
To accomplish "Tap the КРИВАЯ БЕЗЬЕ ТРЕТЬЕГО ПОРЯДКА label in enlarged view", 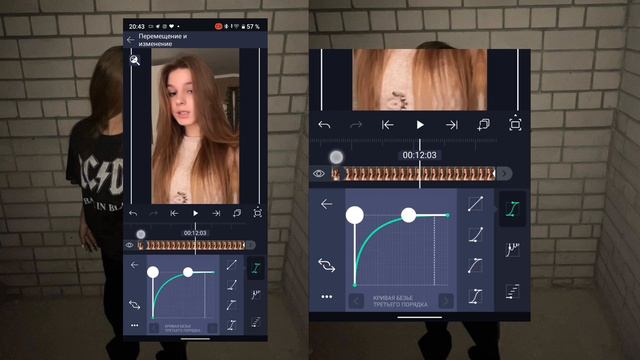I will click(x=400, y=302).
